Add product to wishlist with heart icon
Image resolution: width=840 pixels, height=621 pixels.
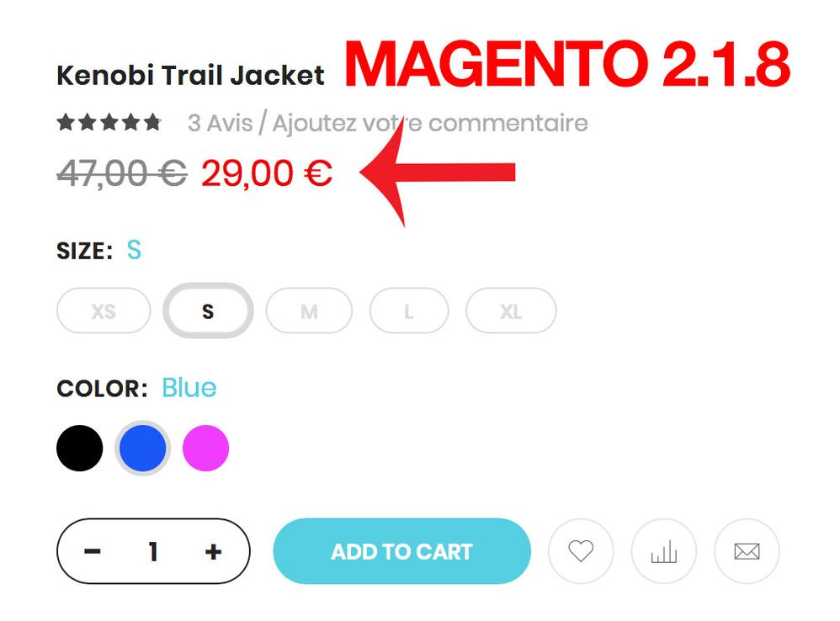581,551
